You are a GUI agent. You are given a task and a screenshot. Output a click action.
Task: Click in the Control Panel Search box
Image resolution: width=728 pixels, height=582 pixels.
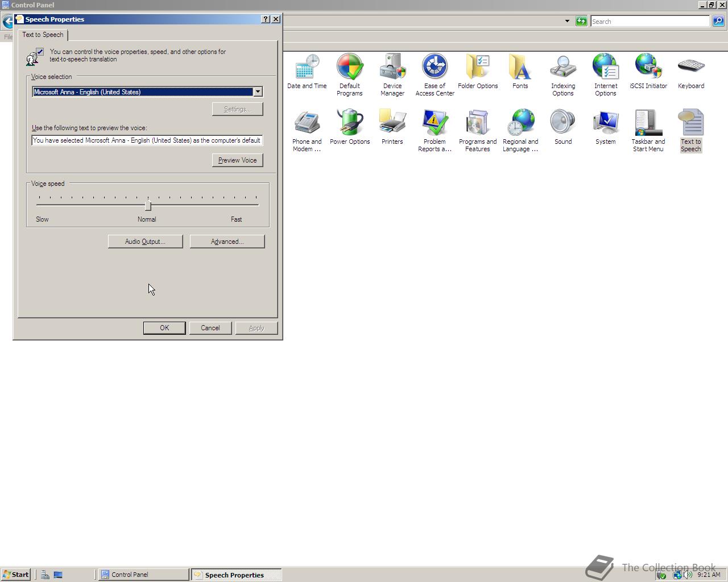[650, 21]
